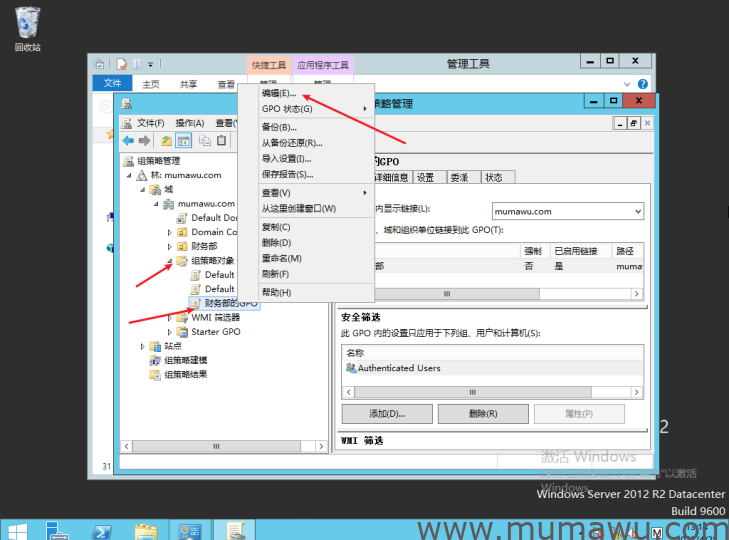
Task: Click the back arrow in GPMC toolbar
Action: pos(128,141)
